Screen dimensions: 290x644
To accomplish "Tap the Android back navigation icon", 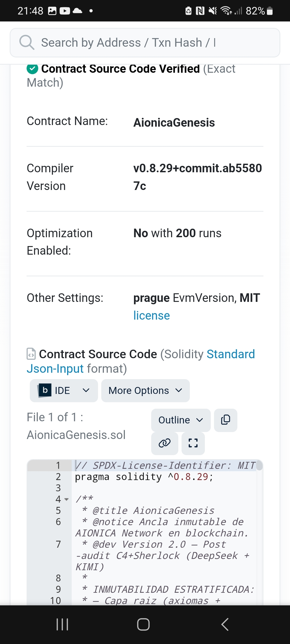I will tap(225, 624).
